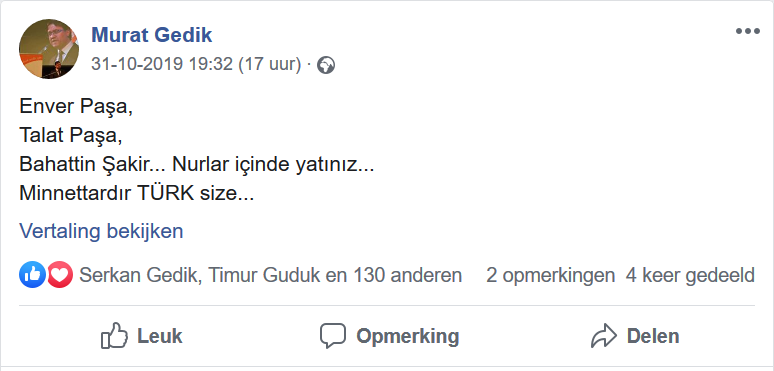Click the blue thumbs-up reaction icon
This screenshot has height=371, width=774.
pos(33,275)
